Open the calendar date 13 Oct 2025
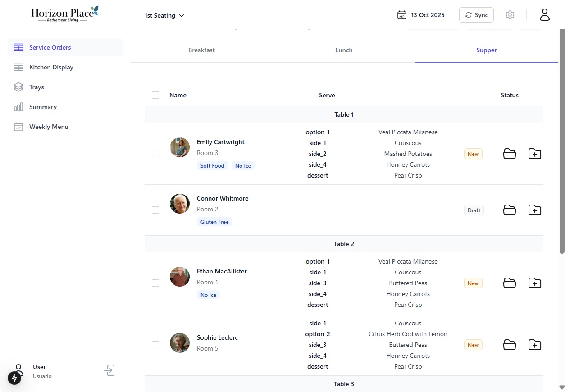This screenshot has width=565, height=392. pyautogui.click(x=421, y=15)
